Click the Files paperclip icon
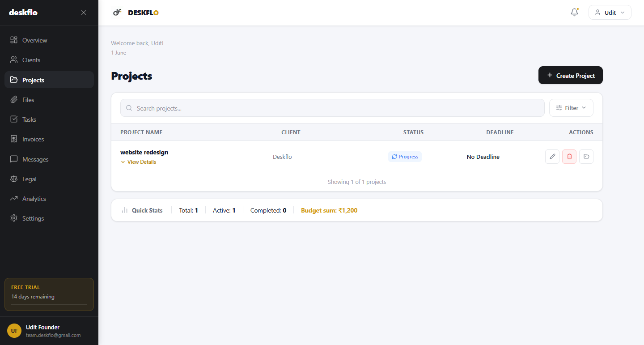Image resolution: width=644 pixels, height=345 pixels. (x=14, y=100)
